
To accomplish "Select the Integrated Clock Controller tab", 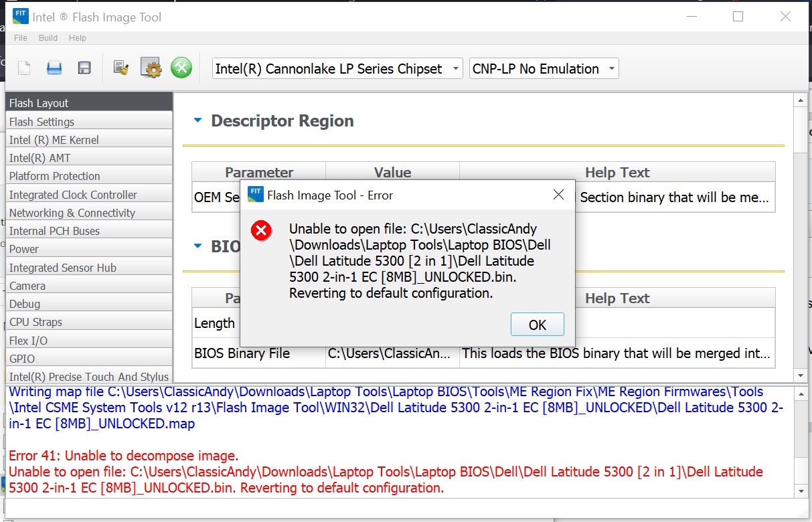I will click(89, 195).
